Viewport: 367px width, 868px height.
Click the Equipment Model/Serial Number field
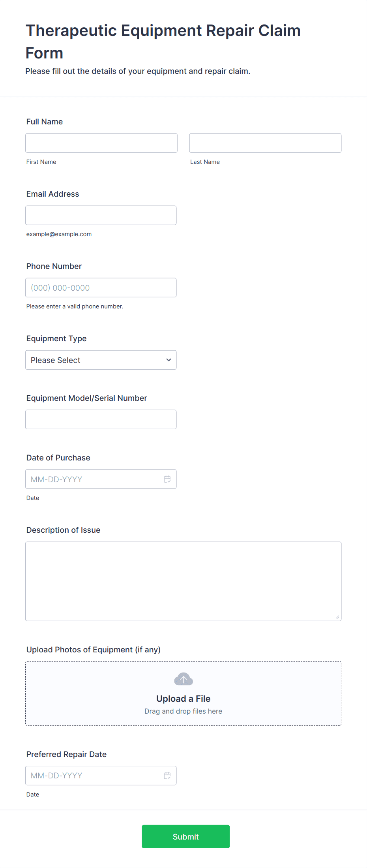[101, 419]
